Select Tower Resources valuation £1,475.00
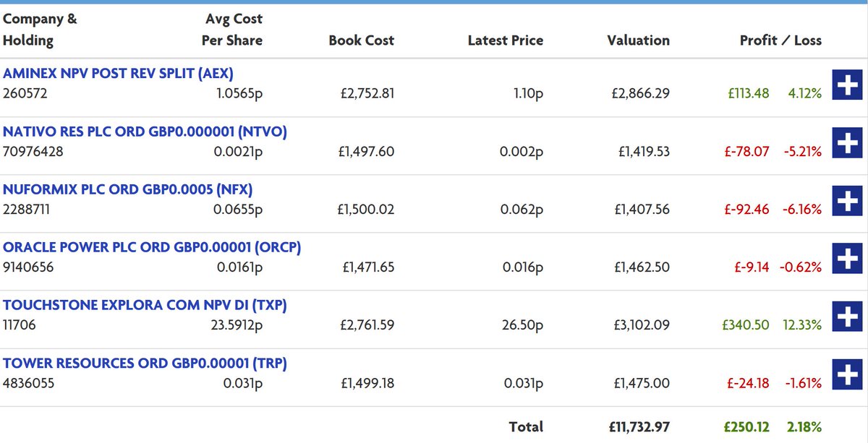The image size is (868, 443). coord(642,382)
